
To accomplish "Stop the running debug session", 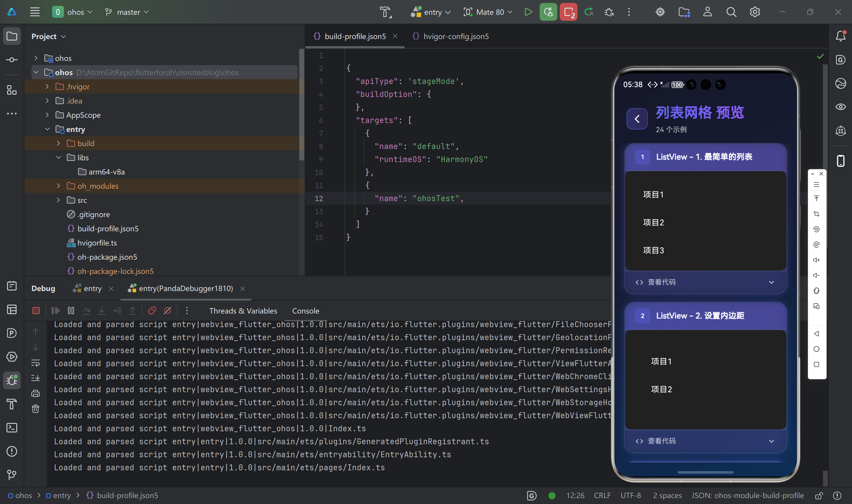I will click(36, 311).
